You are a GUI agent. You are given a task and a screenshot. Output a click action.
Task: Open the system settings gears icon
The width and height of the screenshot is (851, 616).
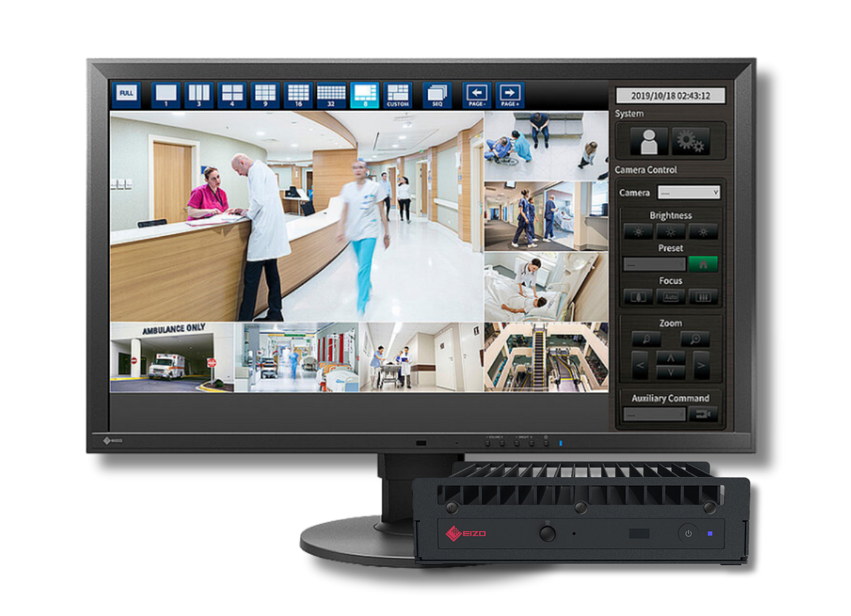pyautogui.click(x=691, y=142)
